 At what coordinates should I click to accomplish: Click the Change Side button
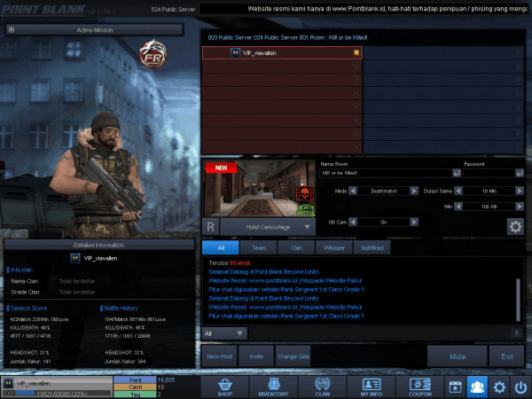[x=293, y=356]
